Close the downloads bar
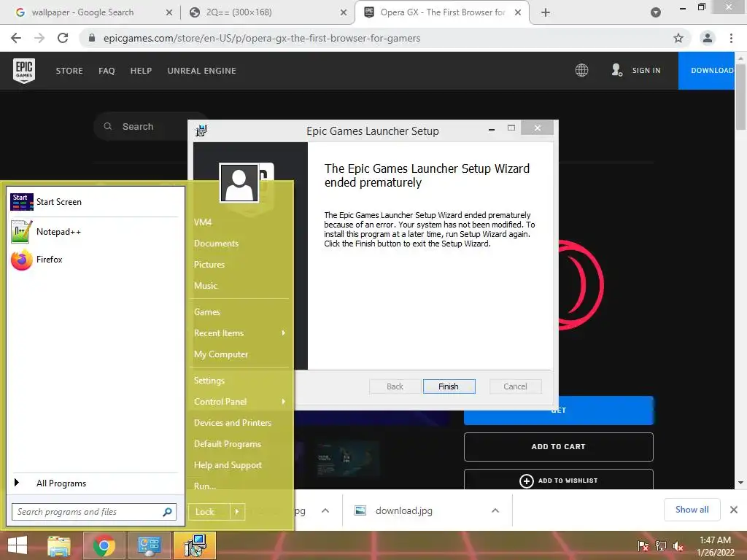The height and width of the screenshot is (560, 747). 734,510
